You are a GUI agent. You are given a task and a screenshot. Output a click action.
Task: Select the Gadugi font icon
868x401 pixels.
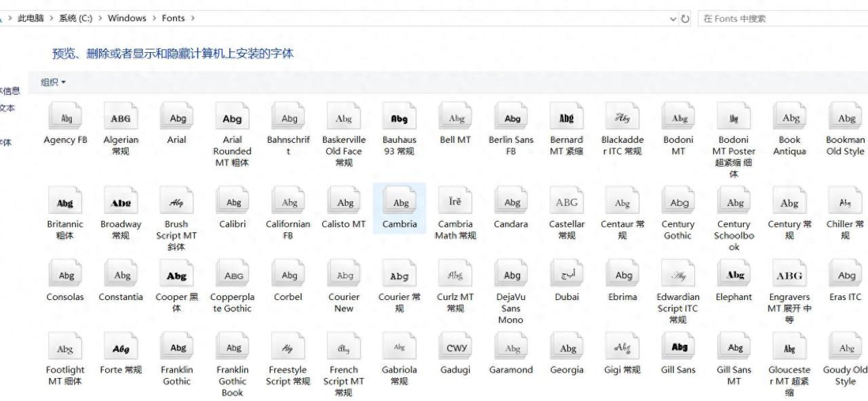(456, 348)
